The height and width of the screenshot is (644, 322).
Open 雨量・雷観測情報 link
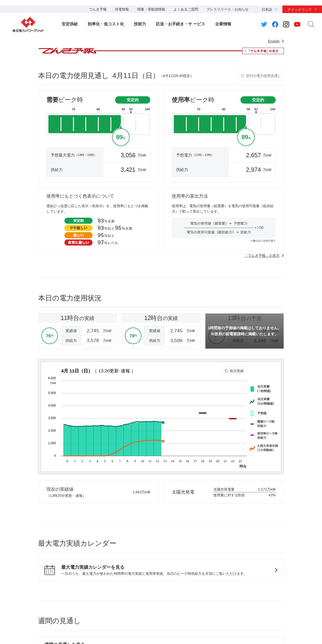pyautogui.click(x=151, y=10)
